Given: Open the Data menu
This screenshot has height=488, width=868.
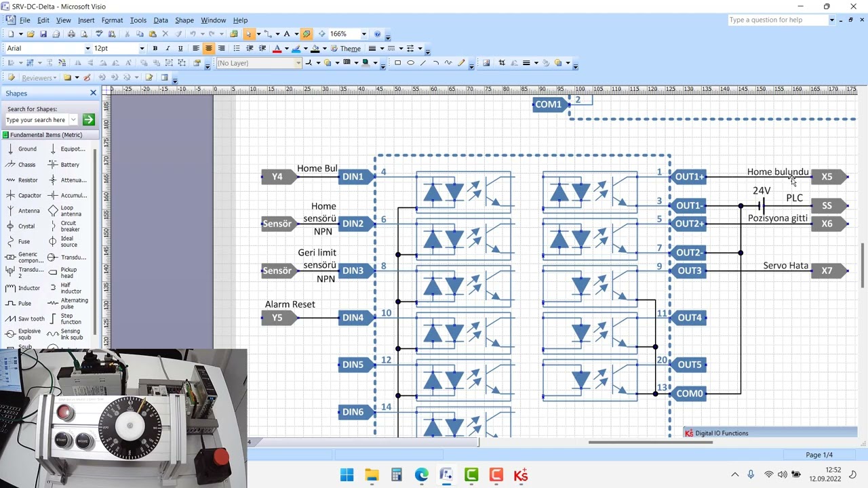Looking at the screenshot, I should (161, 20).
